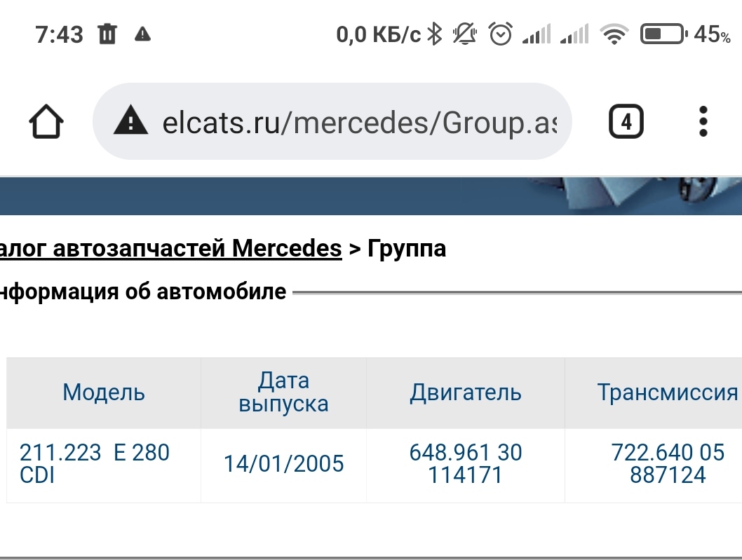The width and height of the screenshot is (742, 560).
Task: Tap the muted bell status icon
Action: click(x=464, y=34)
